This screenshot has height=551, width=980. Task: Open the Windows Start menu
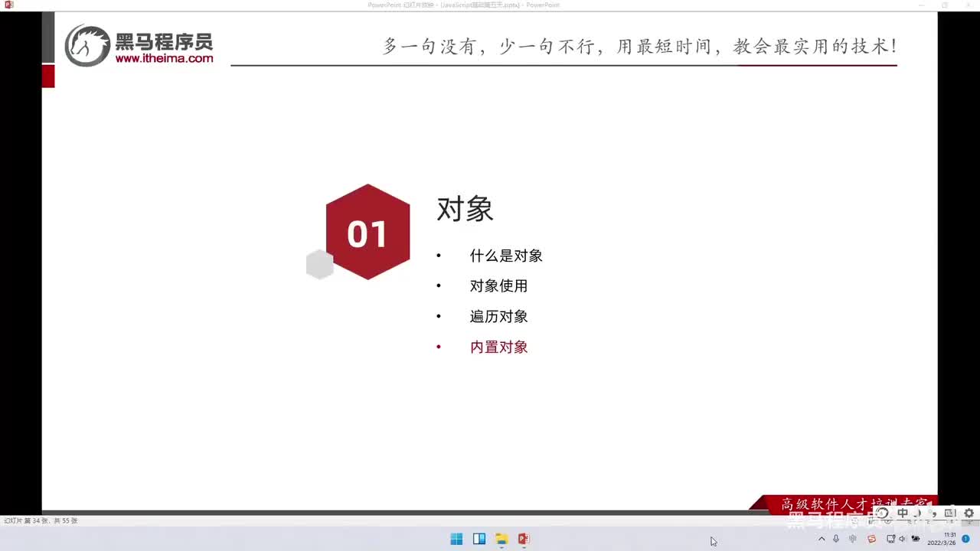[456, 539]
